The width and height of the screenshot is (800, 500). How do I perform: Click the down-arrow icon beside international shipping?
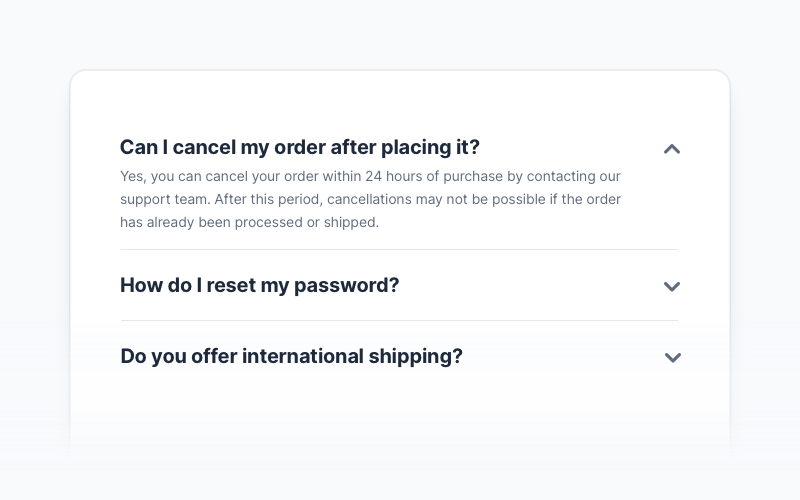[x=672, y=358]
